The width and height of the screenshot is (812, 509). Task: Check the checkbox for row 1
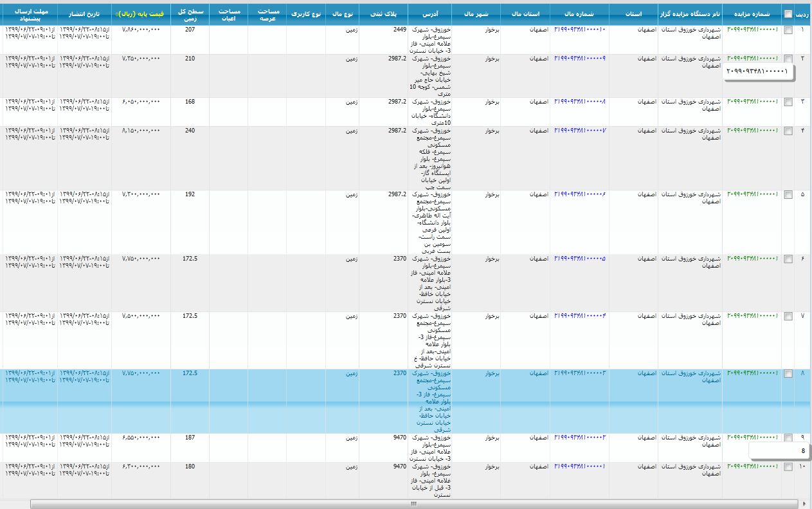788,30
